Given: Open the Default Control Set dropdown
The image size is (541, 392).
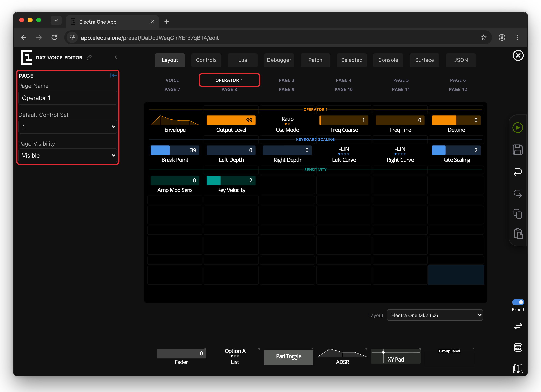Looking at the screenshot, I should 68,127.
